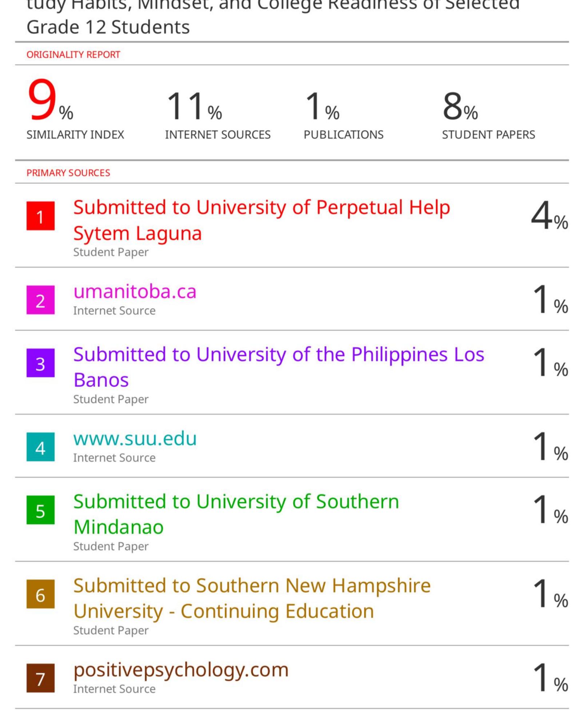Visit the positivepsychology.com source link
574x728 pixels.
coord(181,670)
